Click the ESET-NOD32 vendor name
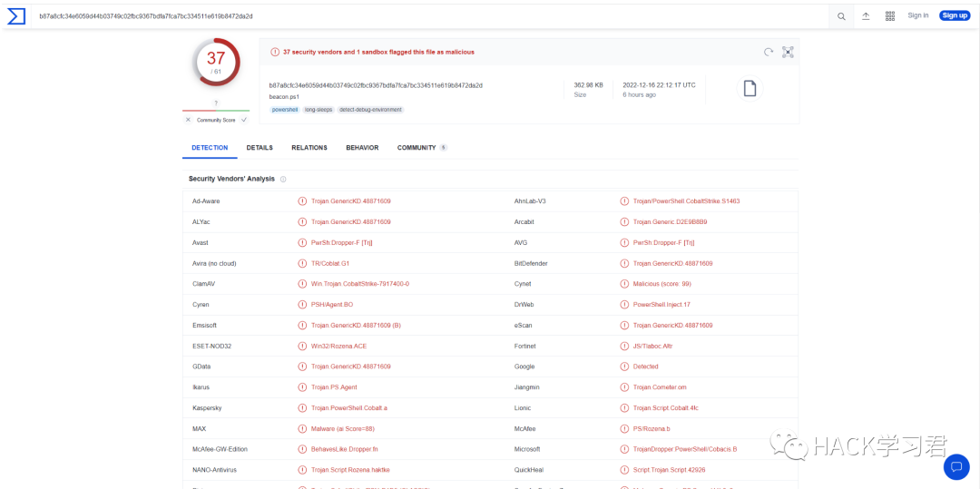The image size is (980, 489). (x=211, y=346)
